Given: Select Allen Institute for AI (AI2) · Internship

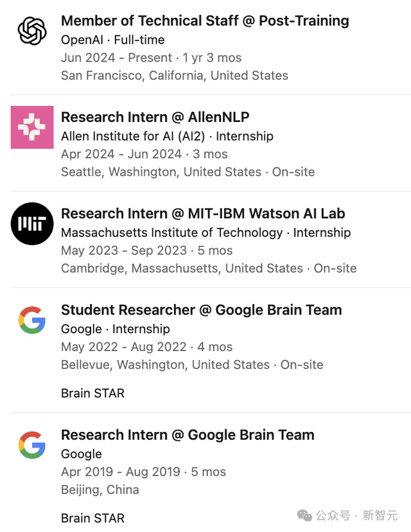Looking at the screenshot, I should point(167,136).
